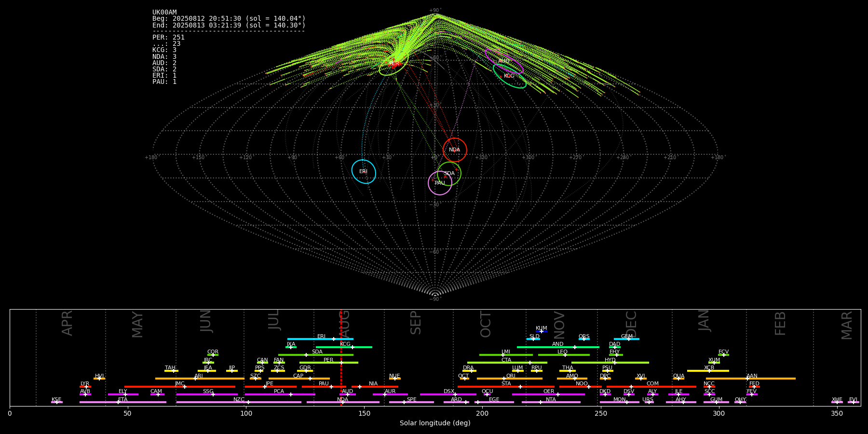This screenshot has height=434, width=868.
Task: Click the red NDA radiant circle on sky map
Action: coord(455,149)
